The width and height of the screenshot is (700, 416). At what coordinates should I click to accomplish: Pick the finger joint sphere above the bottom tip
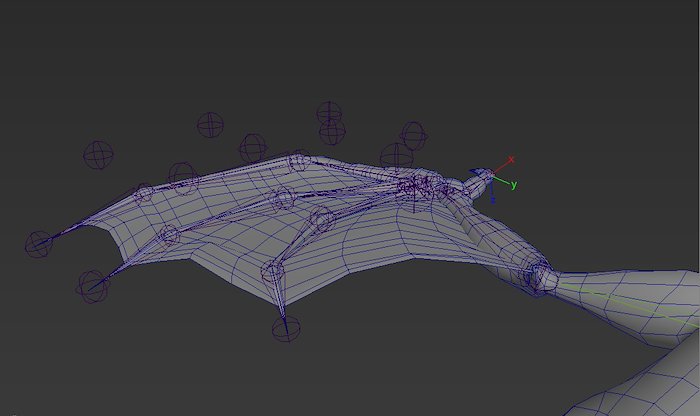273,271
